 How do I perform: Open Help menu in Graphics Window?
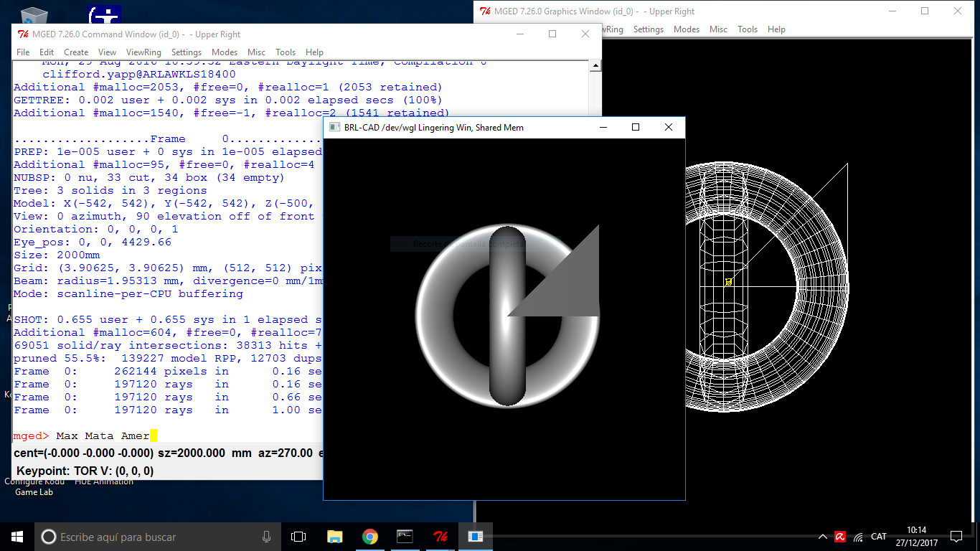pos(776,29)
